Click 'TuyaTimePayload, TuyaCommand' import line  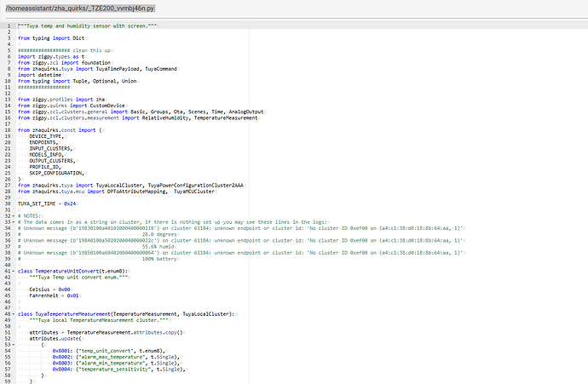[97, 69]
